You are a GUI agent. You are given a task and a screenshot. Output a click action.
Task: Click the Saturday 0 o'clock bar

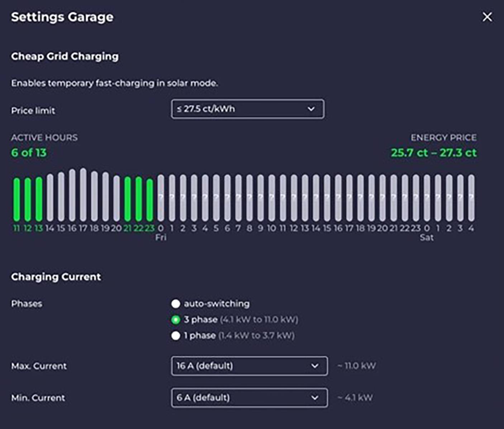[427, 198]
